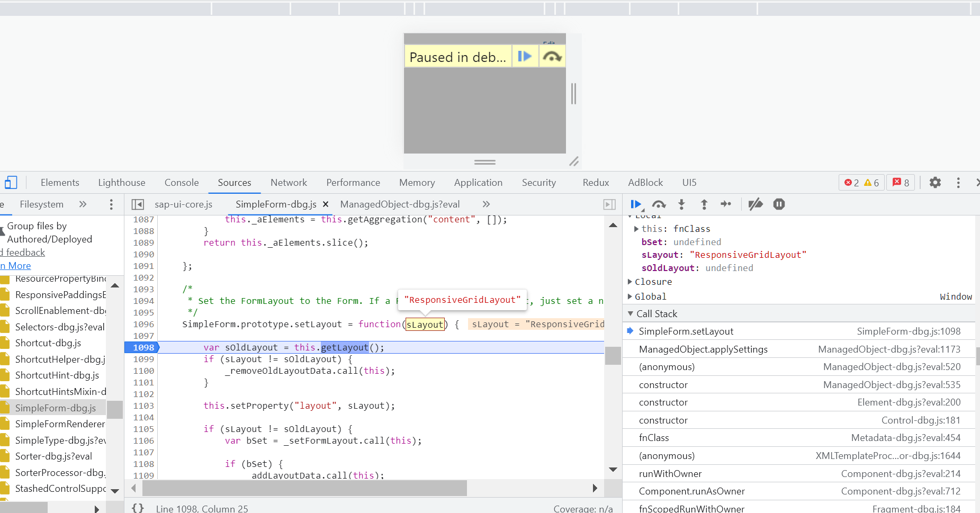Open Issues panel showing 8 issues
The height and width of the screenshot is (513, 980).
pos(901,182)
